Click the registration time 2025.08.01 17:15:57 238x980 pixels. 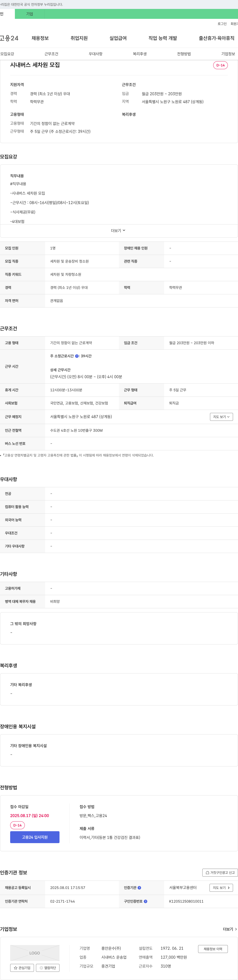(x=68, y=888)
